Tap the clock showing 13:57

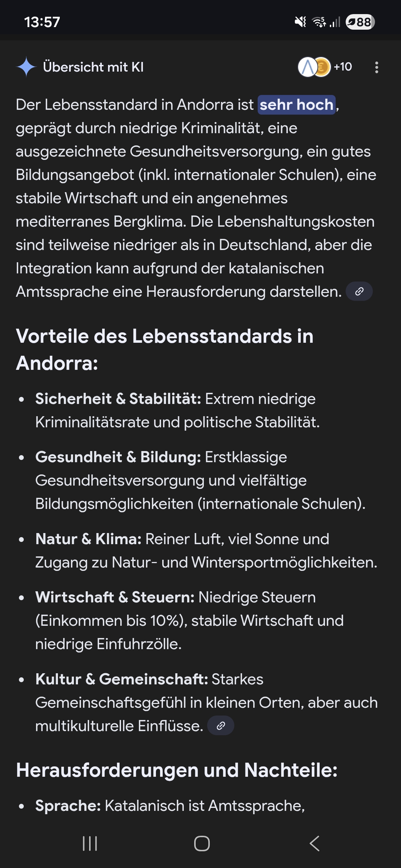point(42,22)
